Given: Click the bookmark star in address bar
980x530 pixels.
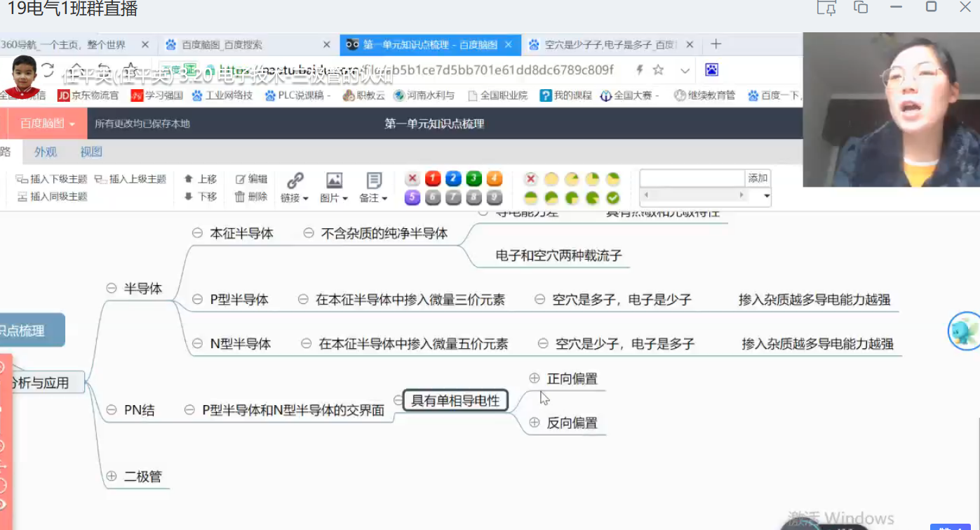Looking at the screenshot, I should (x=658, y=70).
